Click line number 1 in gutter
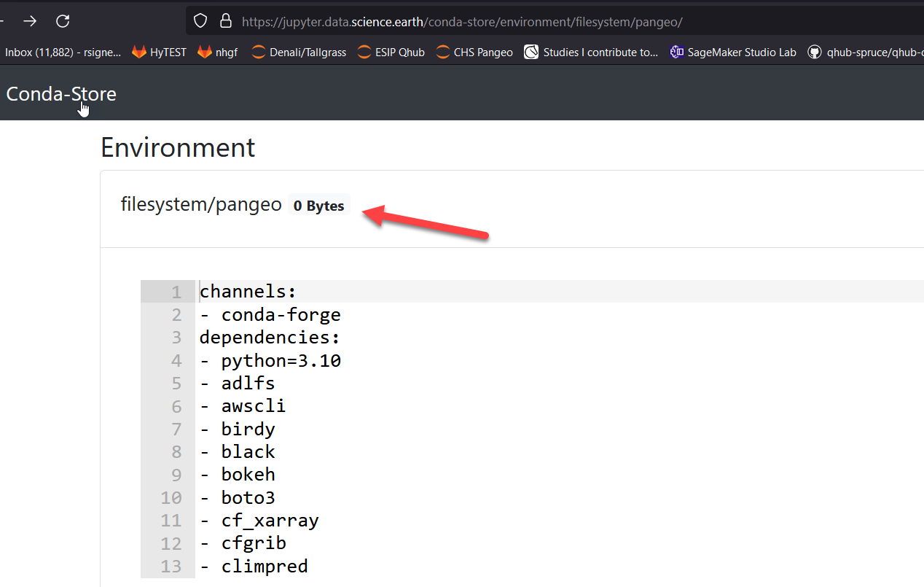This screenshot has width=924, height=587. click(176, 292)
